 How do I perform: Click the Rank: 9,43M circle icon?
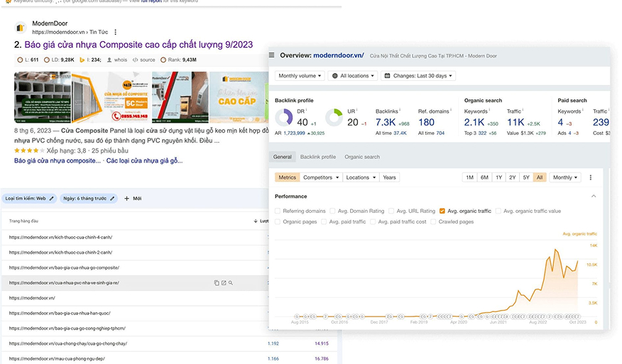click(x=163, y=60)
